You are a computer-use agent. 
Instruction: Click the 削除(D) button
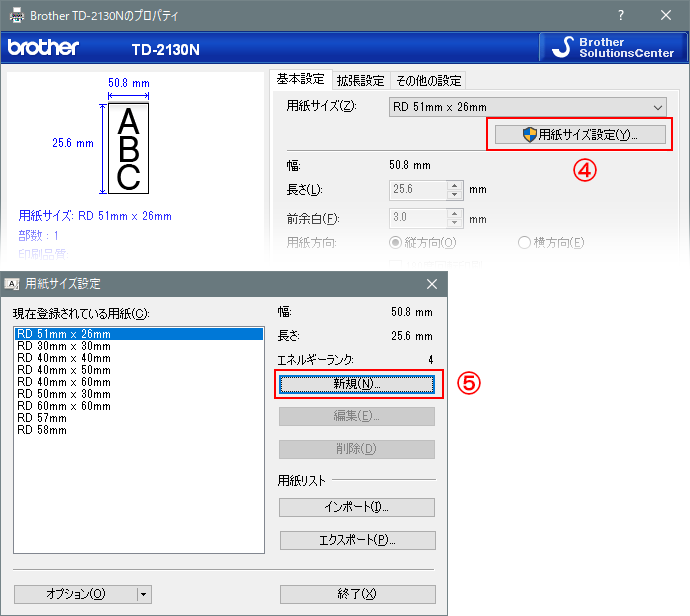click(357, 449)
